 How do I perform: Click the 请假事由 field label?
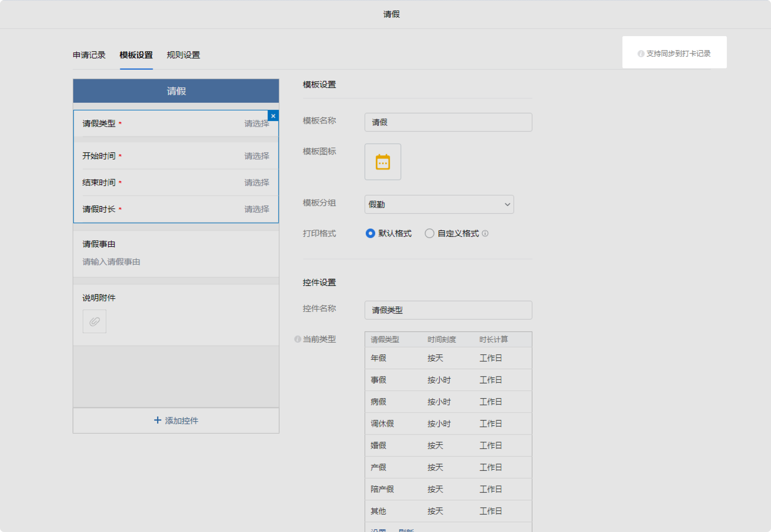[99, 244]
